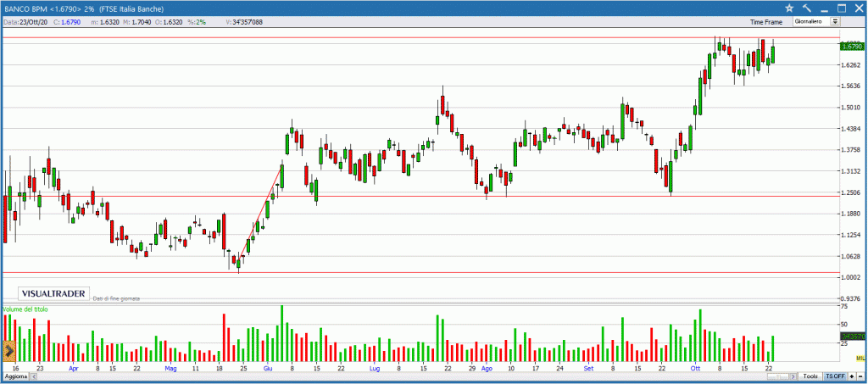
Task: Click the 1.3758 price level label
Action: point(851,150)
